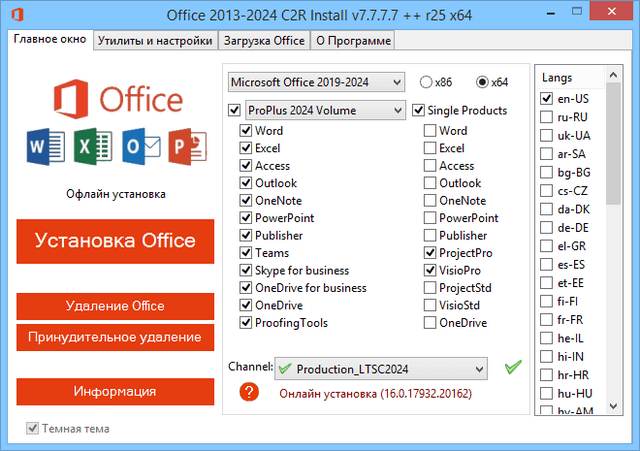The width and height of the screenshot is (640, 451).
Task: Click the Удаление Office button
Action: pyautogui.click(x=115, y=306)
